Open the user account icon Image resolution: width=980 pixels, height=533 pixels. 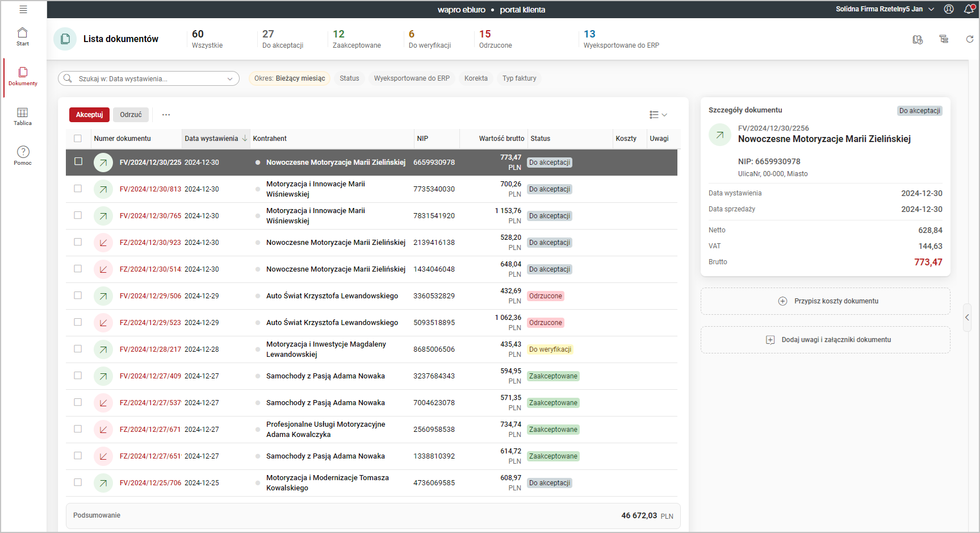click(x=949, y=9)
